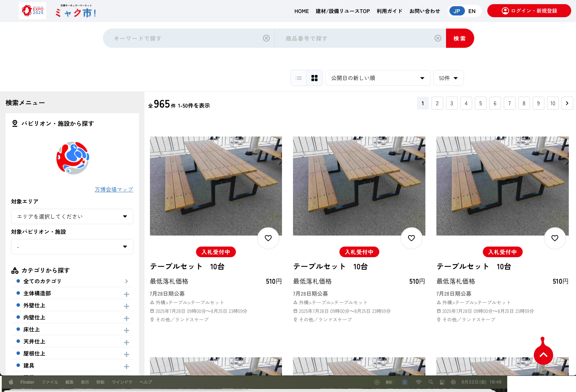Screen dimensions: 576x392
Task: Open the 対象エリア selection dropdown
Action: tap(72, 216)
